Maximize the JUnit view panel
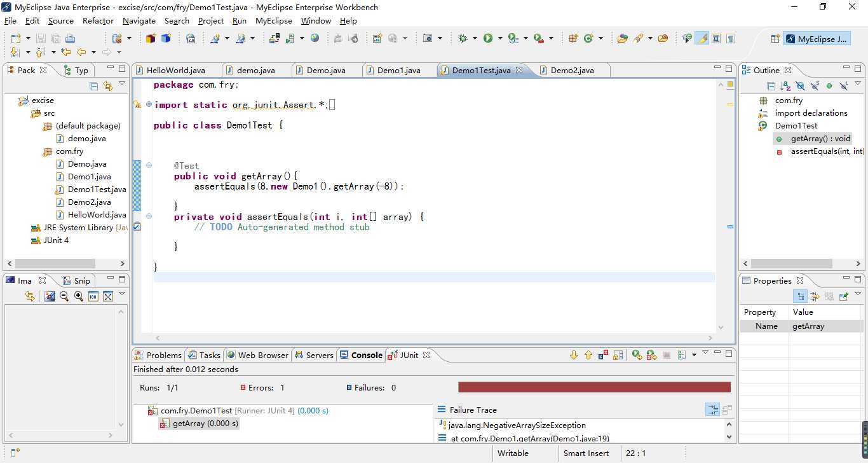Image resolution: width=868 pixels, height=463 pixels. (x=729, y=354)
